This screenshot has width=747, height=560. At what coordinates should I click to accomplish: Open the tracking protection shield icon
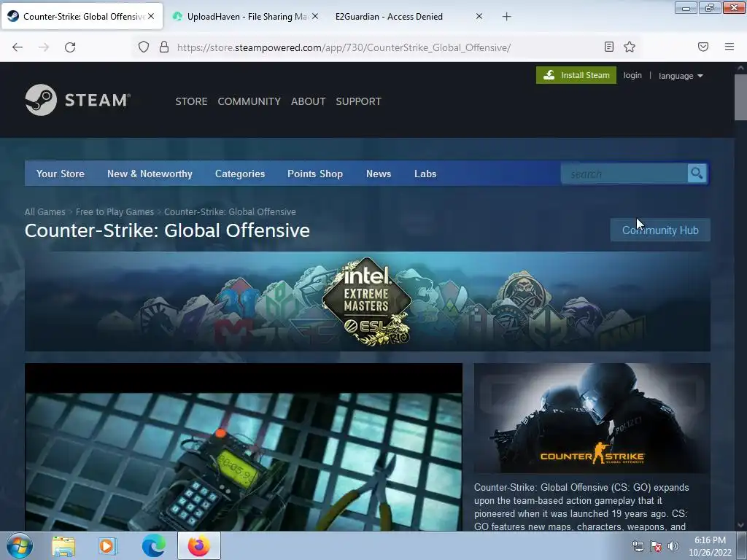click(x=144, y=47)
